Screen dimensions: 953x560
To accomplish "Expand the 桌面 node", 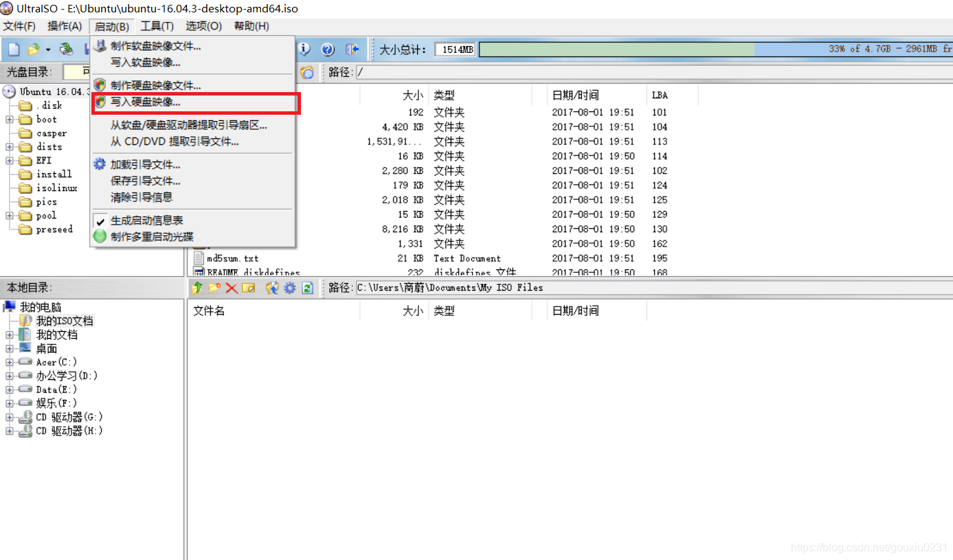I will (x=10, y=348).
